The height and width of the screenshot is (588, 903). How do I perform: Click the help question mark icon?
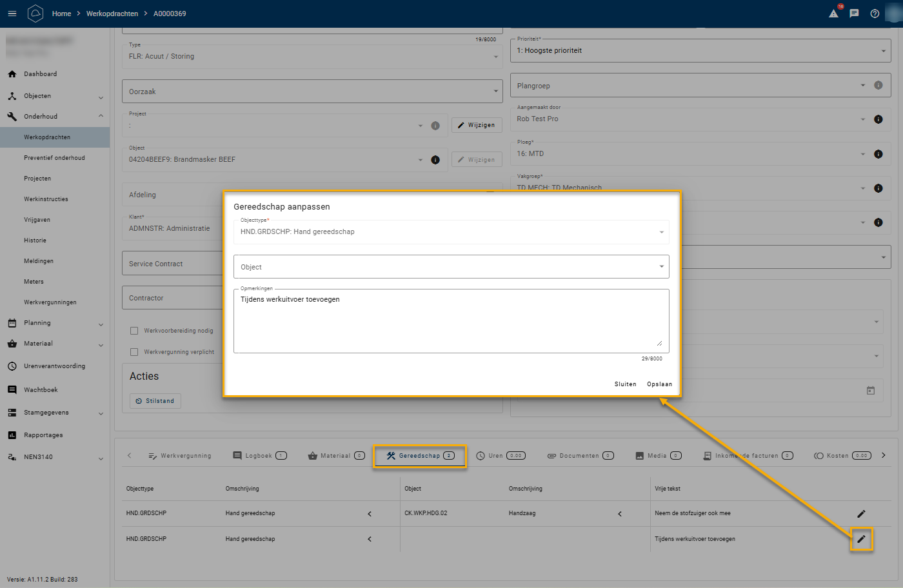[x=875, y=14]
